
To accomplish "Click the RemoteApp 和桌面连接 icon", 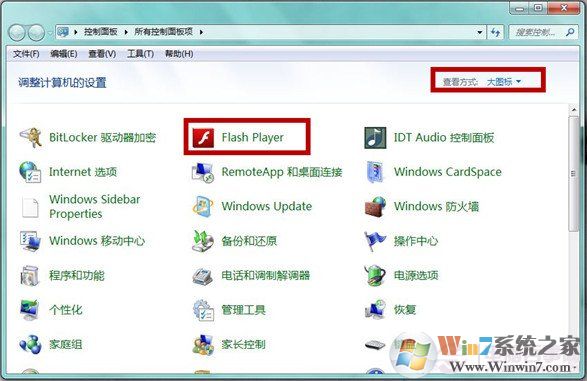I will point(203,172).
